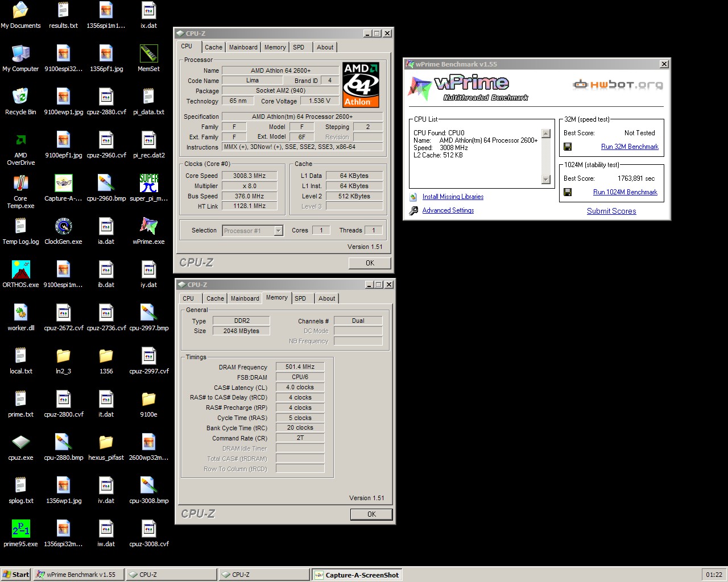The height and width of the screenshot is (582, 728).
Task: Click the Install Missing Libraries icon
Action: [413, 197]
